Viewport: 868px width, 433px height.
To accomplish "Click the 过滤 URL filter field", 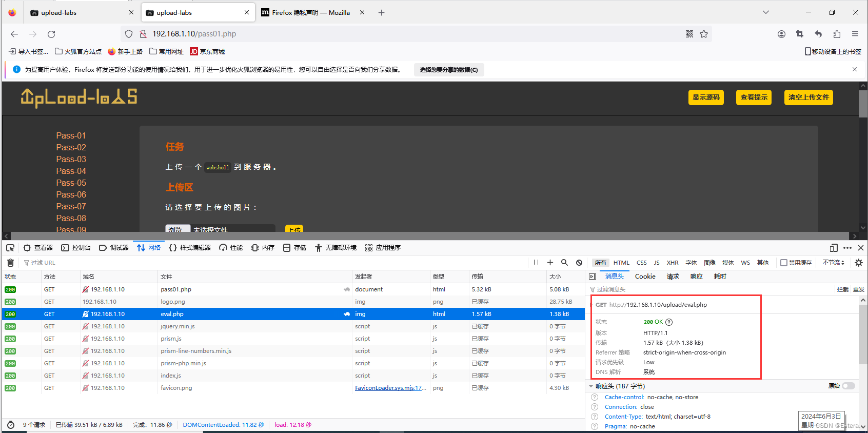I will pyautogui.click(x=274, y=263).
